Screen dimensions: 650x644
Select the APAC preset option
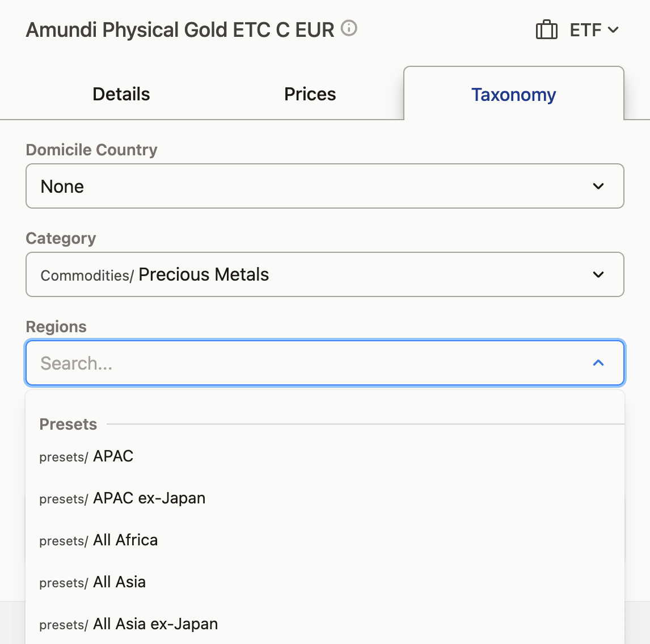coord(113,456)
